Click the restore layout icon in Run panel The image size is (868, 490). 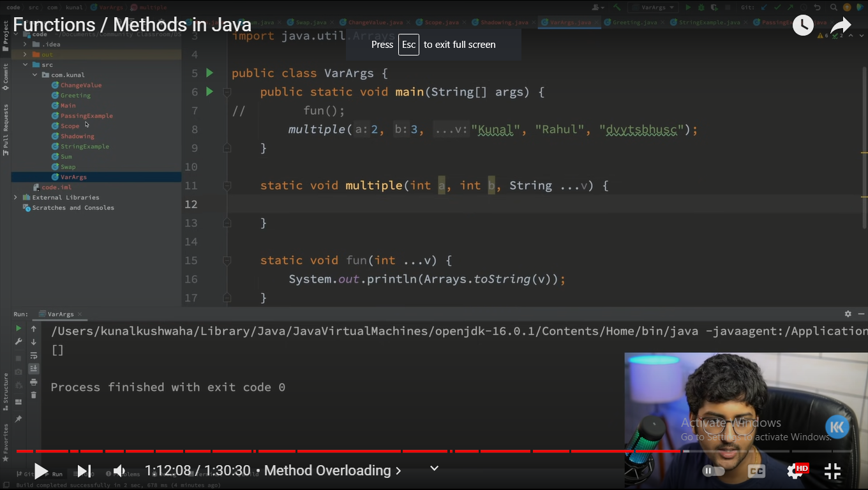(x=19, y=402)
